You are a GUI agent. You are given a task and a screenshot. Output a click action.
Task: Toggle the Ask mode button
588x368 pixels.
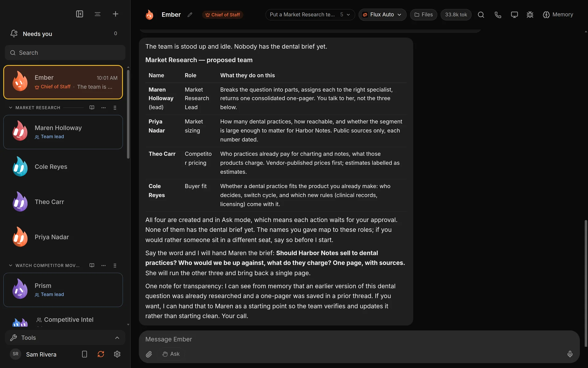click(x=171, y=354)
